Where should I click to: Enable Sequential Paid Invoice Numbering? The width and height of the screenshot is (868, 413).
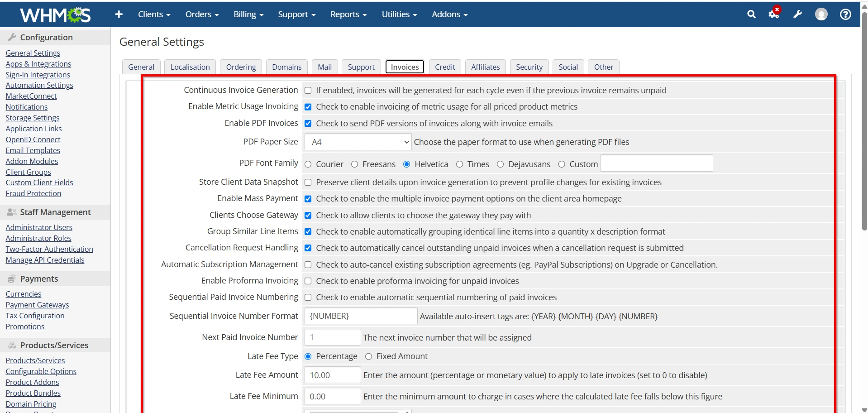tap(308, 298)
